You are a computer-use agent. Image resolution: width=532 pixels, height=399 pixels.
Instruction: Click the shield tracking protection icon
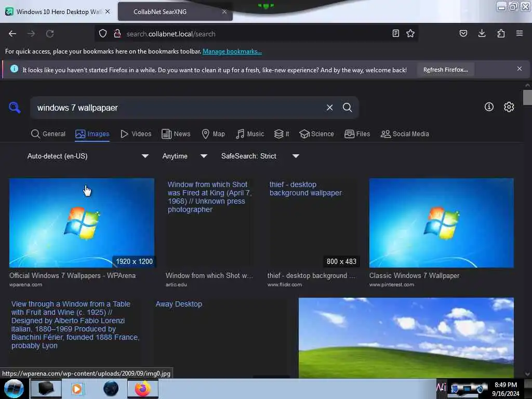click(103, 34)
